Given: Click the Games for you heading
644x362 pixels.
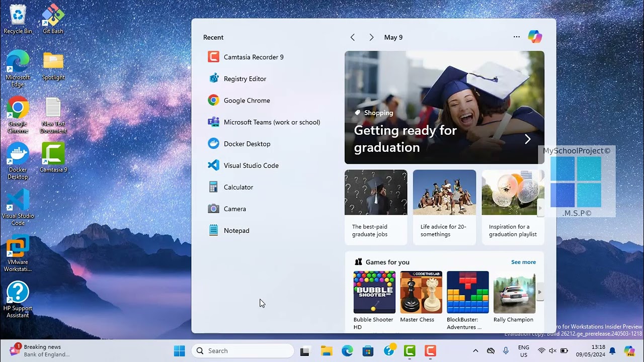Looking at the screenshot, I should pos(387,262).
